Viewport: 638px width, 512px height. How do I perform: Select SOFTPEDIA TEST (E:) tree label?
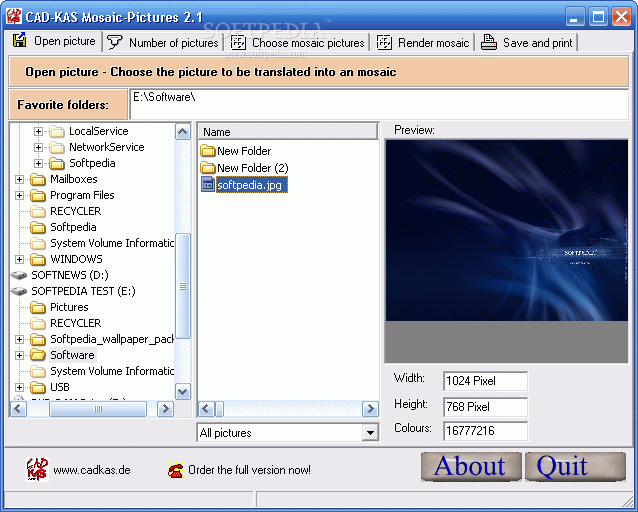coord(83,291)
